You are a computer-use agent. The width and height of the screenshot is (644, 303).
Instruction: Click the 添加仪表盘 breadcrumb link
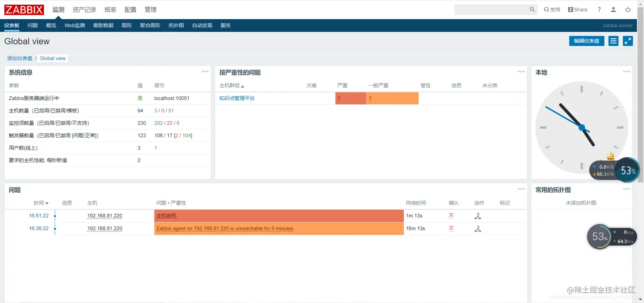tap(20, 58)
